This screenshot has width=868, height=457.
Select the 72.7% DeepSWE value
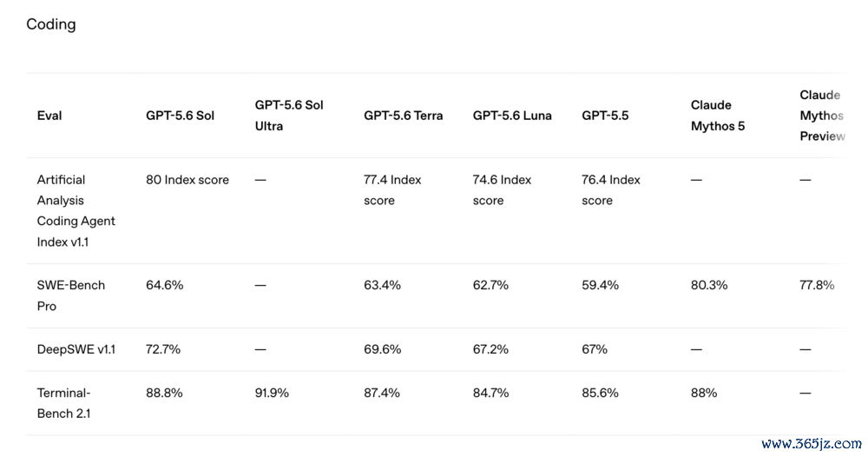coord(163,349)
